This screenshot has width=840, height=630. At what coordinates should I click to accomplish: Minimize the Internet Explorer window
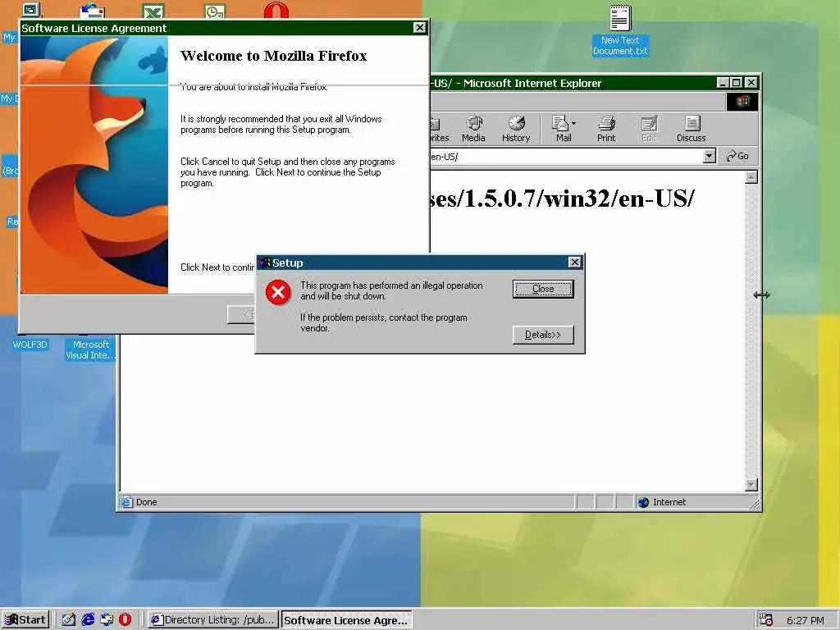click(x=724, y=83)
